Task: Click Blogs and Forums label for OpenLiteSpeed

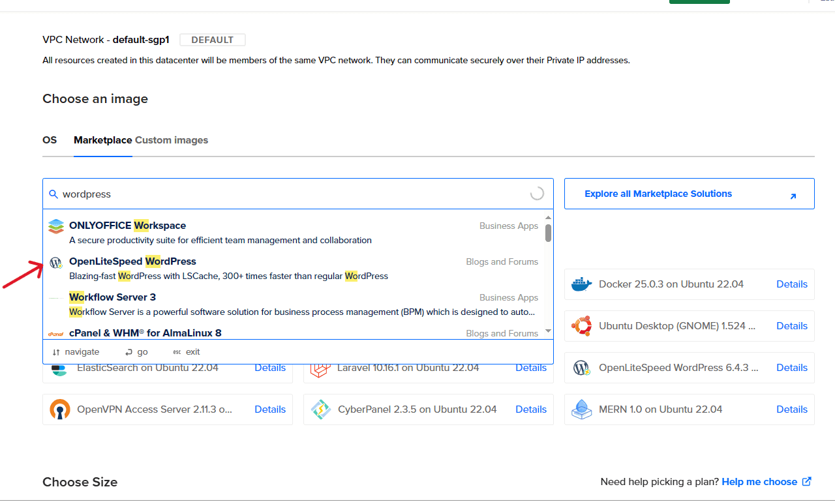Action: (x=502, y=261)
